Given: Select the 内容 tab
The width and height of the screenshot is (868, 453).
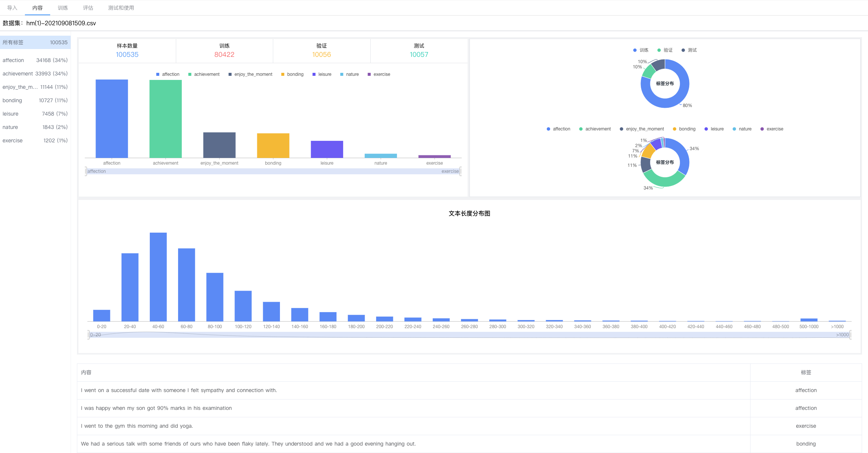Looking at the screenshot, I should 38,8.
